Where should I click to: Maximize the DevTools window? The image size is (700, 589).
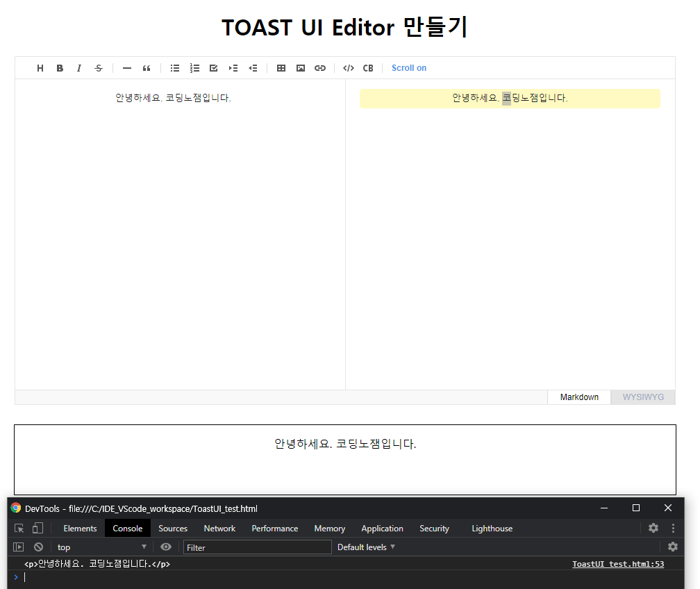(635, 508)
